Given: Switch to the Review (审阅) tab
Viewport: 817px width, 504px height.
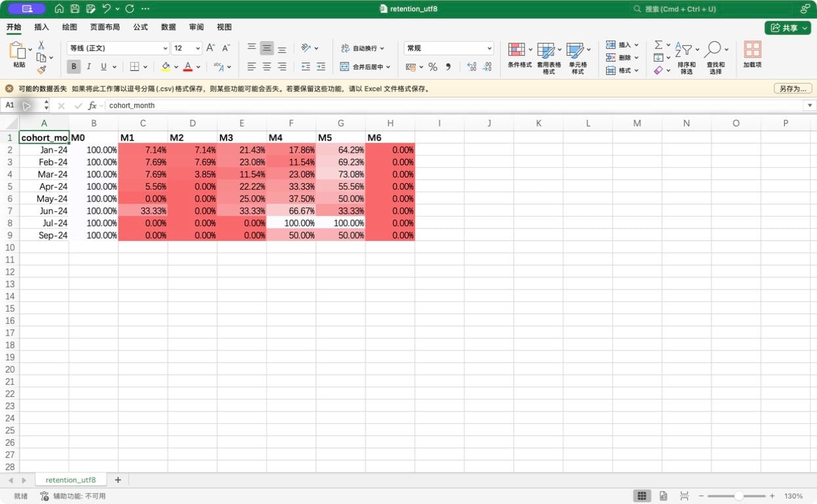Looking at the screenshot, I should click(196, 27).
